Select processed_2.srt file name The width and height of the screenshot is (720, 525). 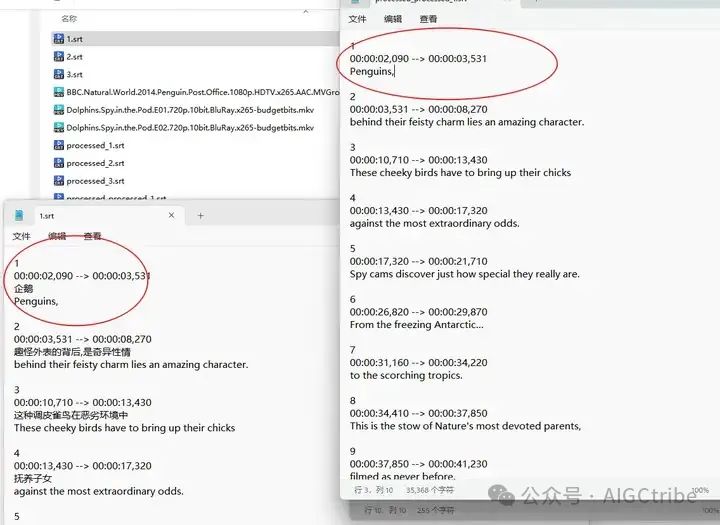[x=96, y=164]
